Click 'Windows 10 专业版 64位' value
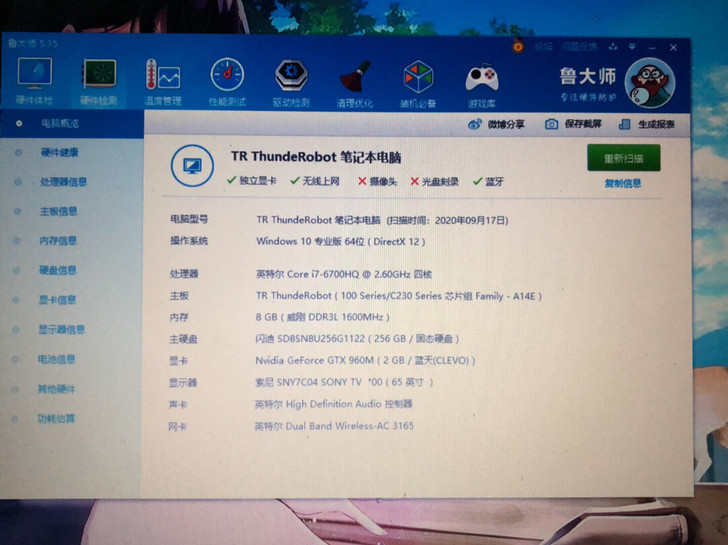This screenshot has height=545, width=728. click(311, 241)
